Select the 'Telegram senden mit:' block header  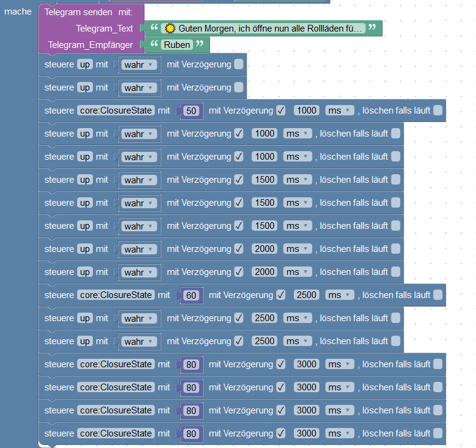point(89,12)
